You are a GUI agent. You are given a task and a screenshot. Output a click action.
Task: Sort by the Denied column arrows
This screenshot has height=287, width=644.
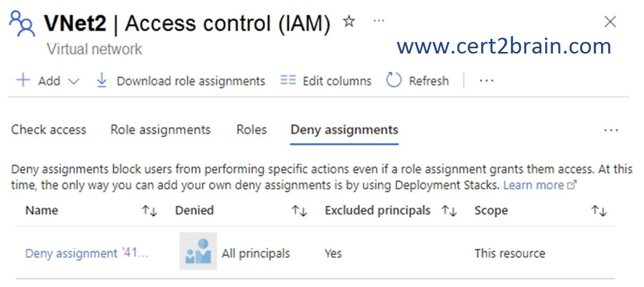(x=299, y=211)
